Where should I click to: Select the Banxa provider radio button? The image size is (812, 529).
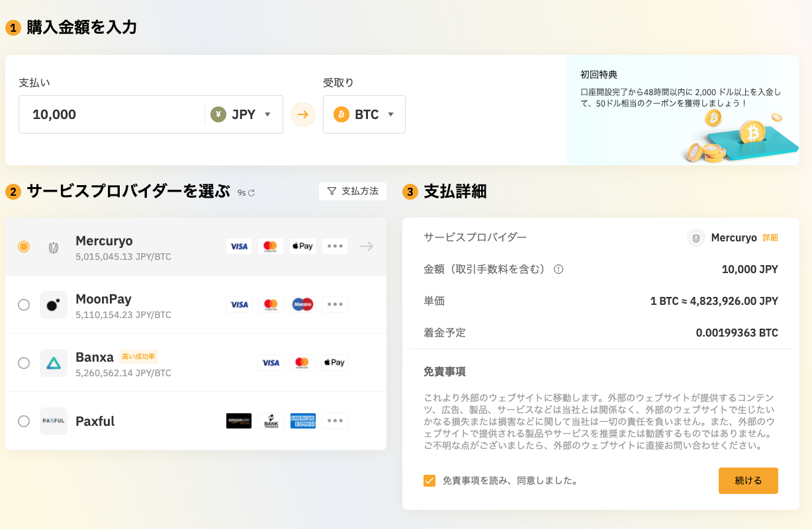[x=24, y=362]
